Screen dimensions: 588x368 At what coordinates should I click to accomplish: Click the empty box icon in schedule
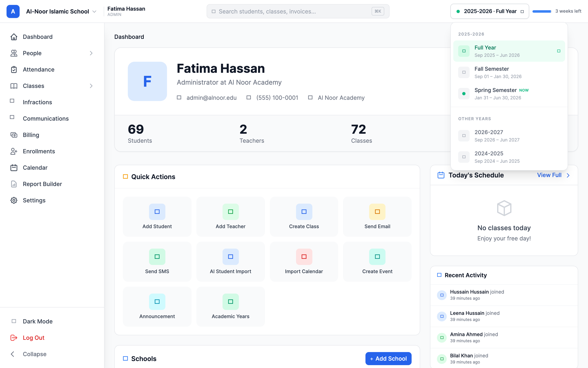(504, 208)
